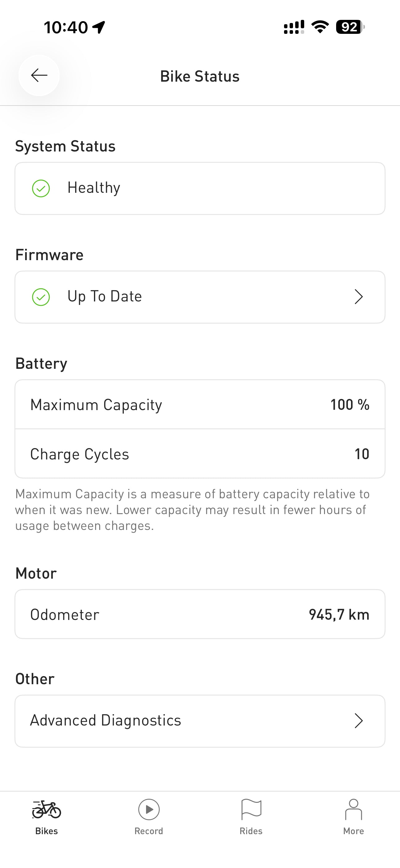Tap the Wi-Fi status icon
The width and height of the screenshot is (400, 868).
click(320, 27)
